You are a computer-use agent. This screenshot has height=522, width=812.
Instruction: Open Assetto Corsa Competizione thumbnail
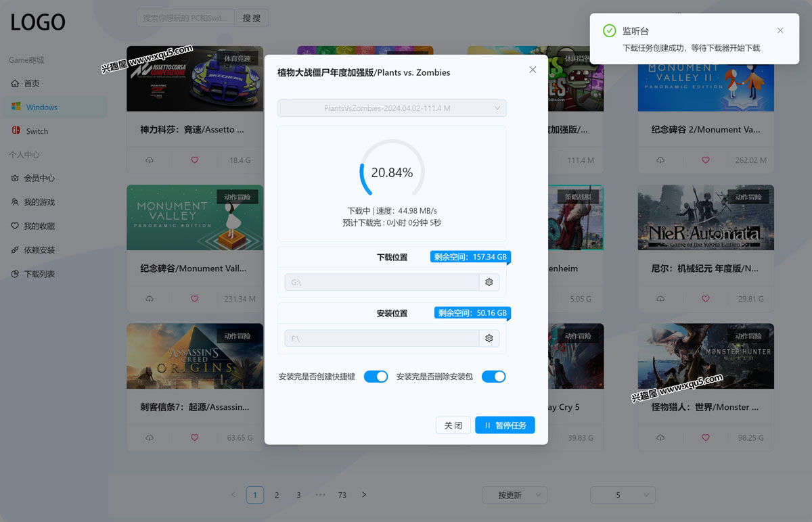coord(195,78)
